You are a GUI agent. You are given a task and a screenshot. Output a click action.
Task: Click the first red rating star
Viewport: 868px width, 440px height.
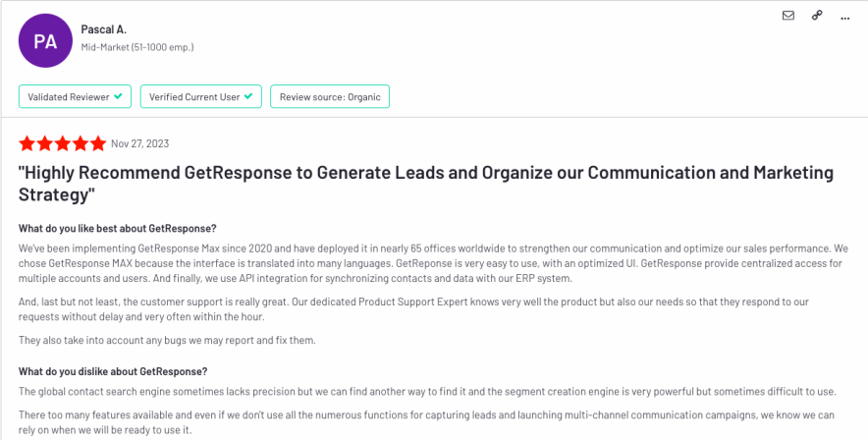pos(27,143)
